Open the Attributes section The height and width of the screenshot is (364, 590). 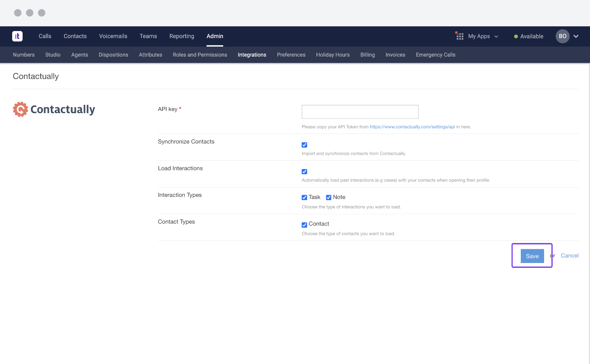(151, 55)
